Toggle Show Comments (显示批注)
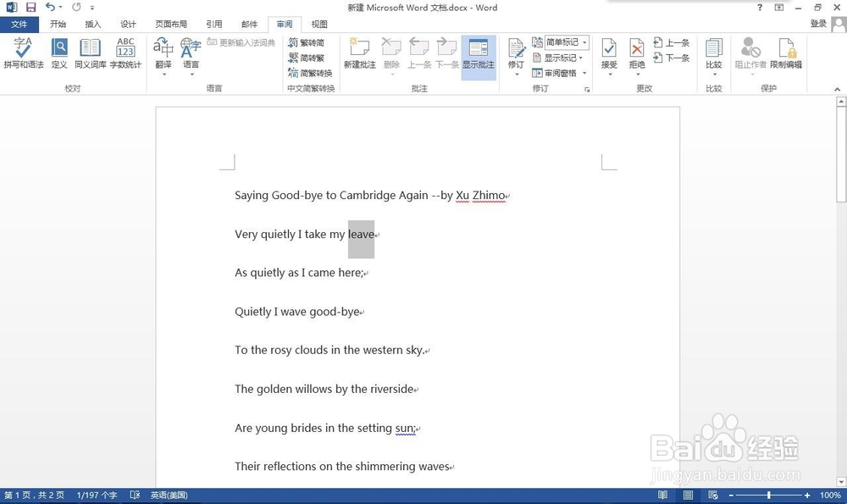The height and width of the screenshot is (504, 847). [479, 58]
